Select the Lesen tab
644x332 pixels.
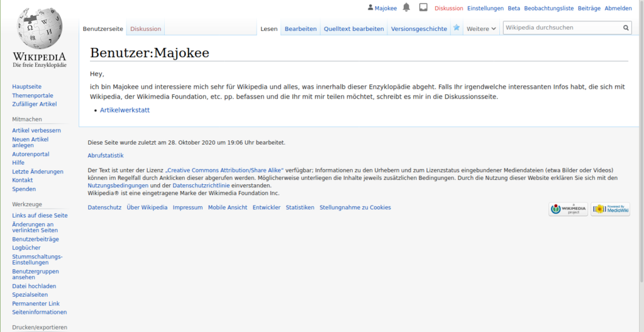[269, 29]
